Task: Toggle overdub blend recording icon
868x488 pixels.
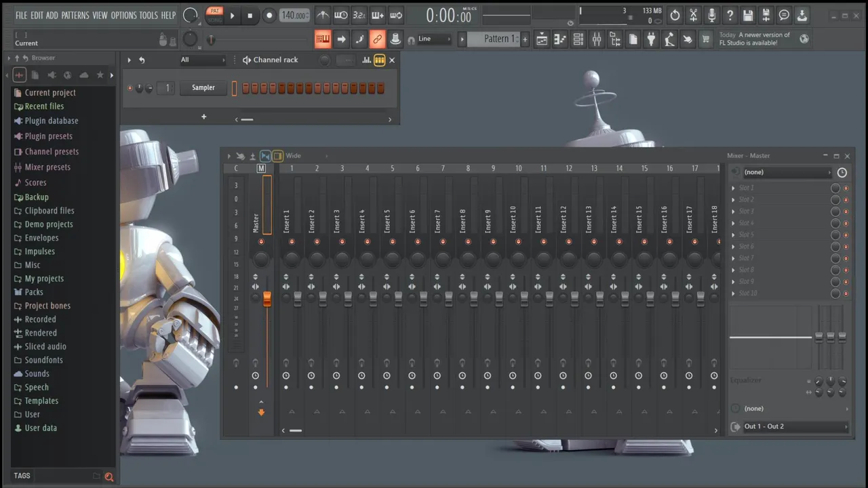Action: [x=378, y=16]
